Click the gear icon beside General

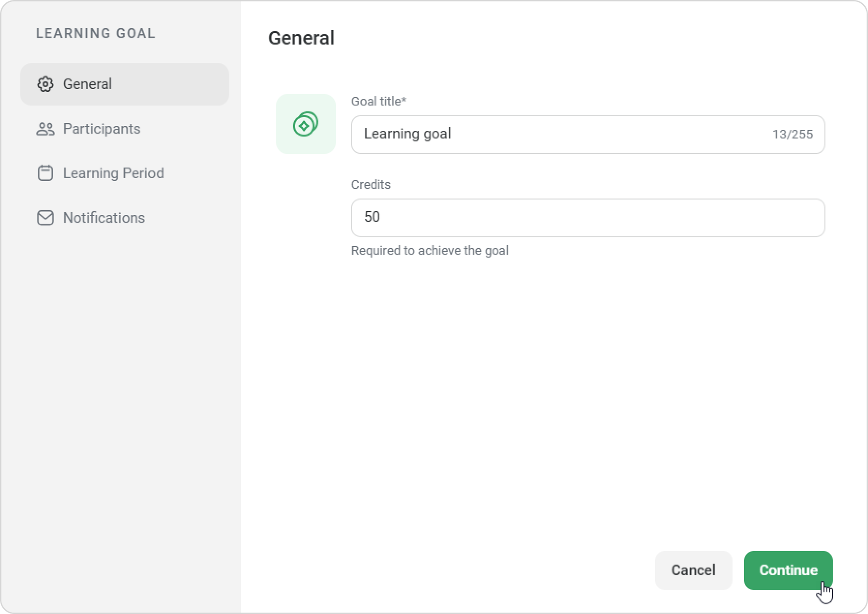point(45,84)
